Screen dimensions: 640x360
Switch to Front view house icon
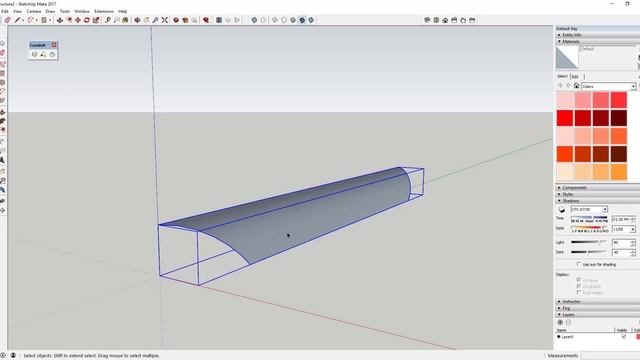[445, 20]
